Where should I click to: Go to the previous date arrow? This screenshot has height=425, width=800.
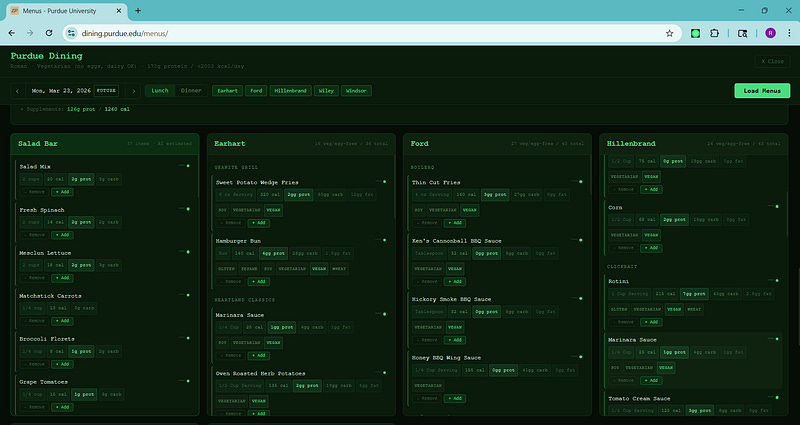(x=17, y=91)
